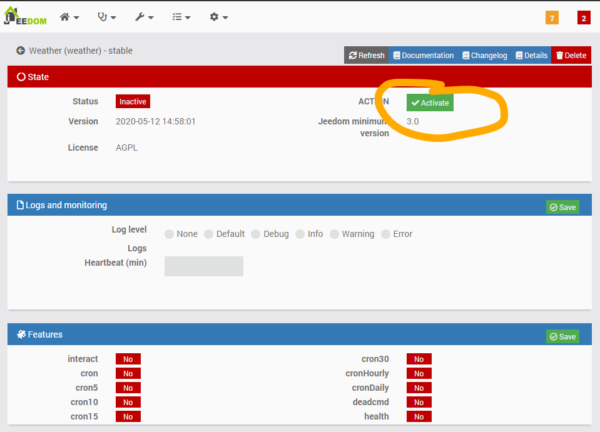Open the red 2 messages badge
The image size is (600, 432).
584,18
